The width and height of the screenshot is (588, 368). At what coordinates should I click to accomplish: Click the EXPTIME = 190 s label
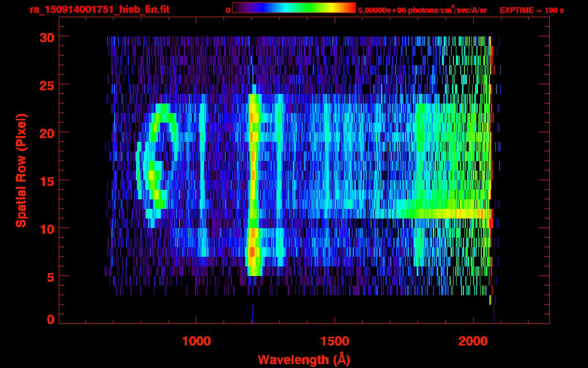531,10
